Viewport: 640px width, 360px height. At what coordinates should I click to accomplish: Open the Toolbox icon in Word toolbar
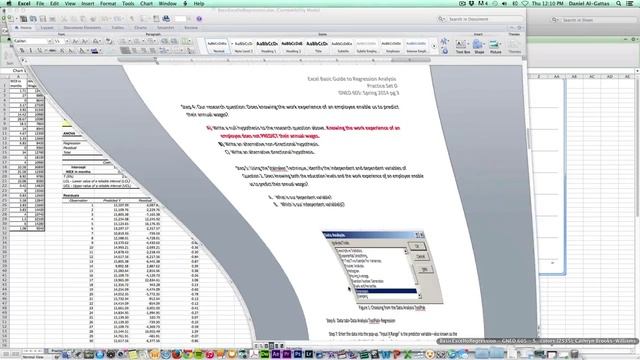click(x=156, y=19)
